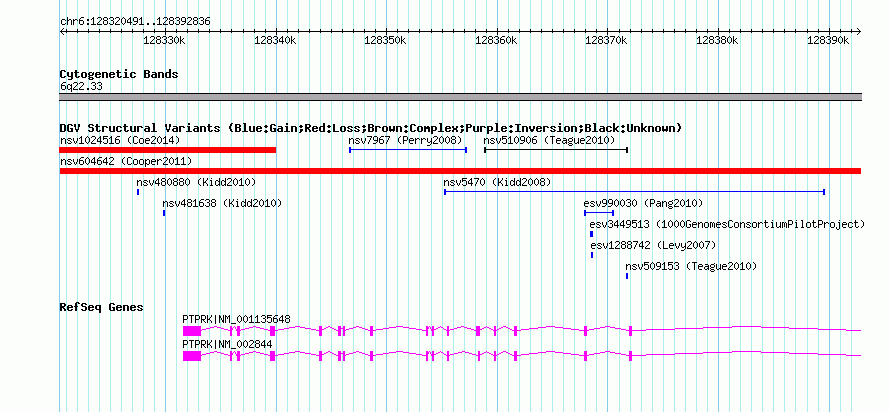Open variant label esv3449513 (1000GenomesConsortiumPilotProject)
890x412 pixels.
pyautogui.click(x=727, y=225)
